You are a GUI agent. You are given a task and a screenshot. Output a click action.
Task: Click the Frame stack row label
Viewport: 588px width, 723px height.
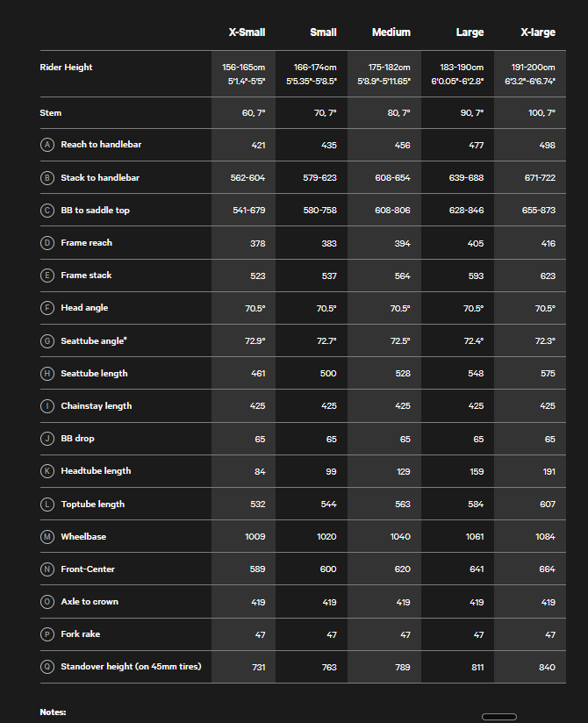point(86,276)
